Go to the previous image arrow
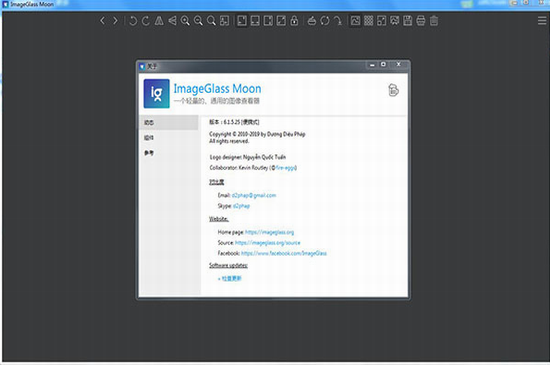 coord(102,21)
